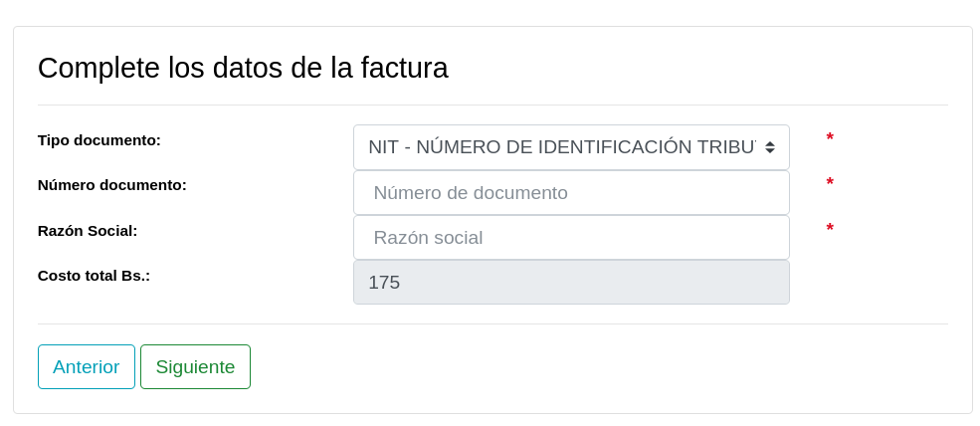Click into the Razón social text box

(570, 238)
